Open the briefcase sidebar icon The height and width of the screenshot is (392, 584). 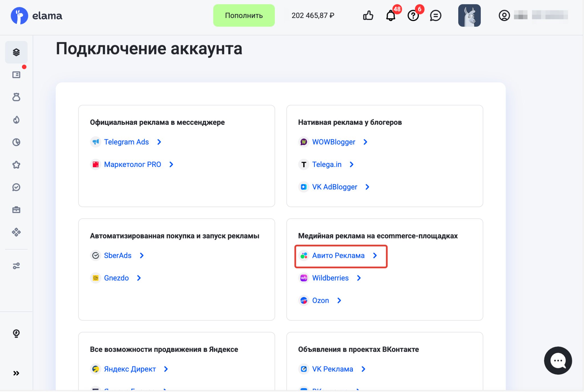pos(16,210)
